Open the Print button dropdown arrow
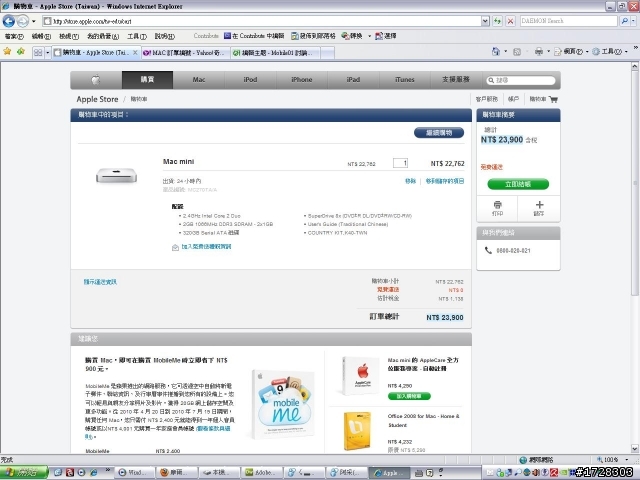The height and width of the screenshot is (480, 640). 548,51
